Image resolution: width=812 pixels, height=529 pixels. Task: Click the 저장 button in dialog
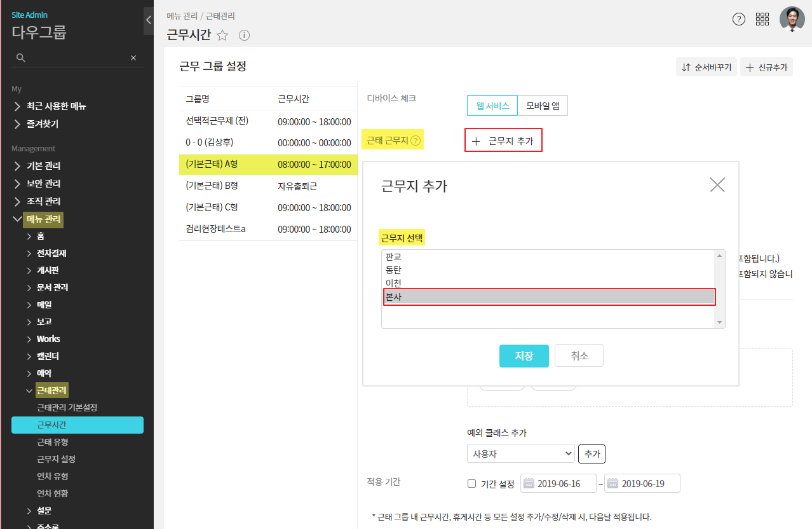click(x=524, y=356)
